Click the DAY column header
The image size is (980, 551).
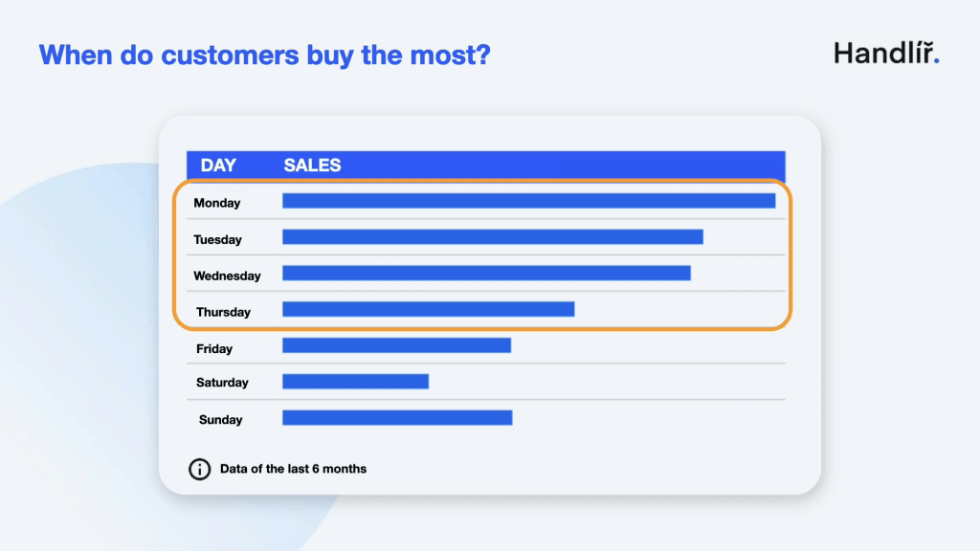[218, 165]
